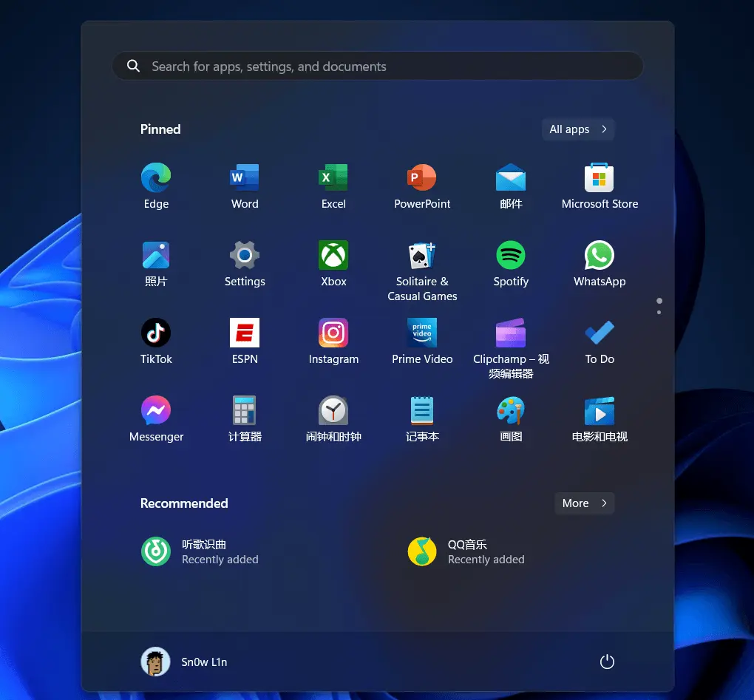Open the Edge browser app
This screenshot has height=700, width=754.
[156, 186]
